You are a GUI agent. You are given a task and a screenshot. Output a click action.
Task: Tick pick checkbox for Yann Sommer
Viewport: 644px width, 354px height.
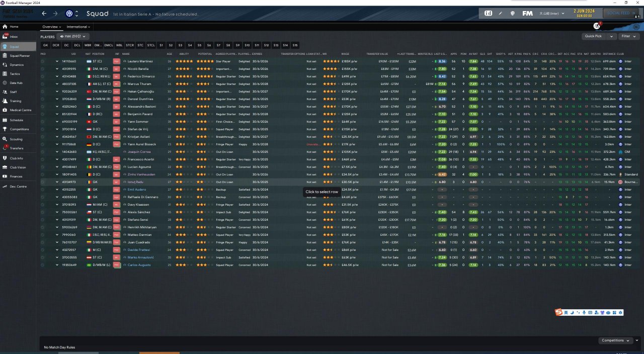tap(43, 122)
